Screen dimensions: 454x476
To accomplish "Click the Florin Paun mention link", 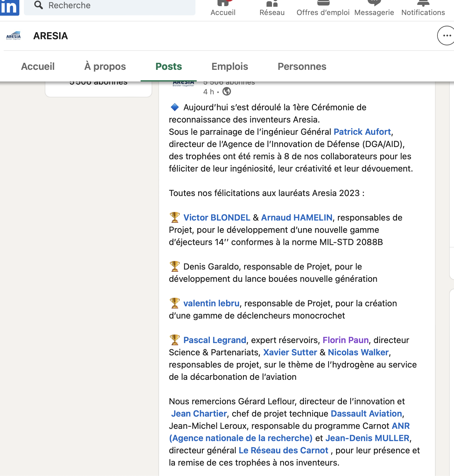I will coord(345,340).
